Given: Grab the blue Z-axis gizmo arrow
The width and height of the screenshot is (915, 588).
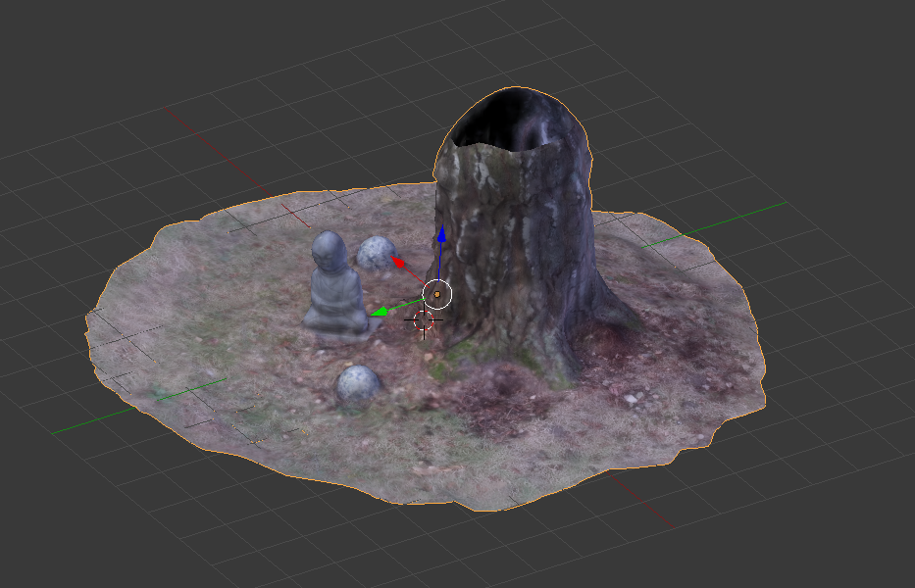Looking at the screenshot, I should (441, 235).
